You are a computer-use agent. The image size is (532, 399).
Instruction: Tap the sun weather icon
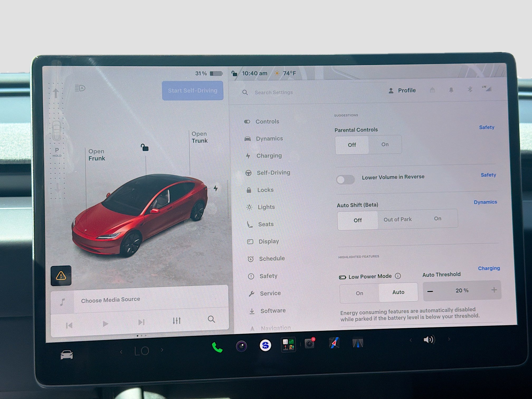277,73
